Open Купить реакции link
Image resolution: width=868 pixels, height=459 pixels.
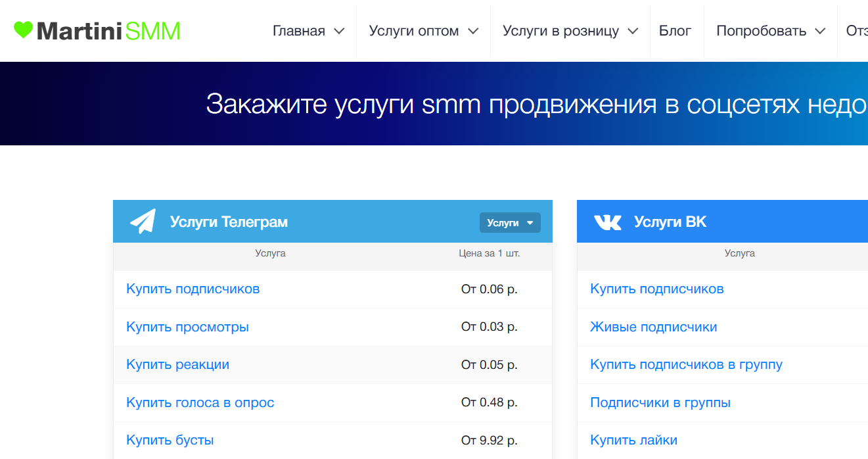pos(177,364)
